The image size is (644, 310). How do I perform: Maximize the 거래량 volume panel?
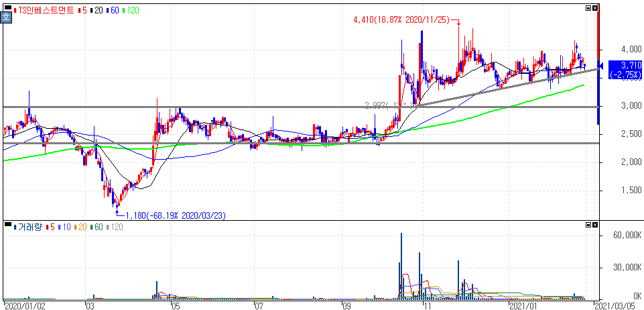(x=588, y=225)
